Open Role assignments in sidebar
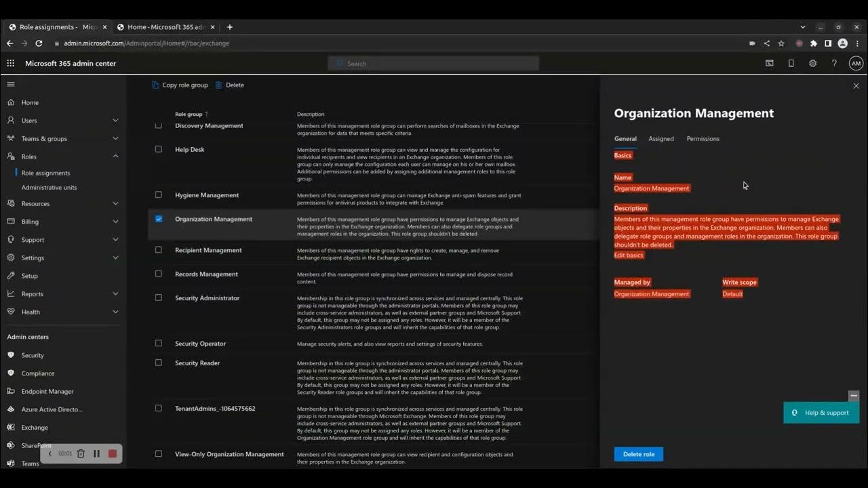 45,173
